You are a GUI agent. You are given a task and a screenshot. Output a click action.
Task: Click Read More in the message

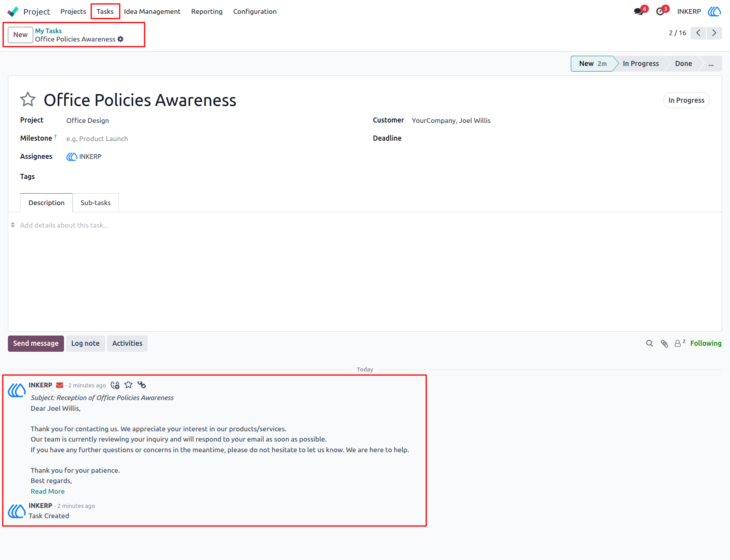(x=48, y=491)
